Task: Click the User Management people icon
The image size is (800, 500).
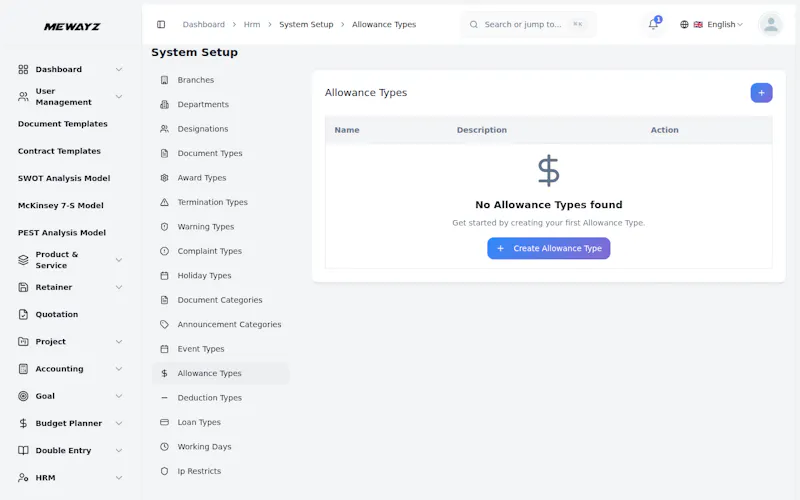Action: point(23,96)
